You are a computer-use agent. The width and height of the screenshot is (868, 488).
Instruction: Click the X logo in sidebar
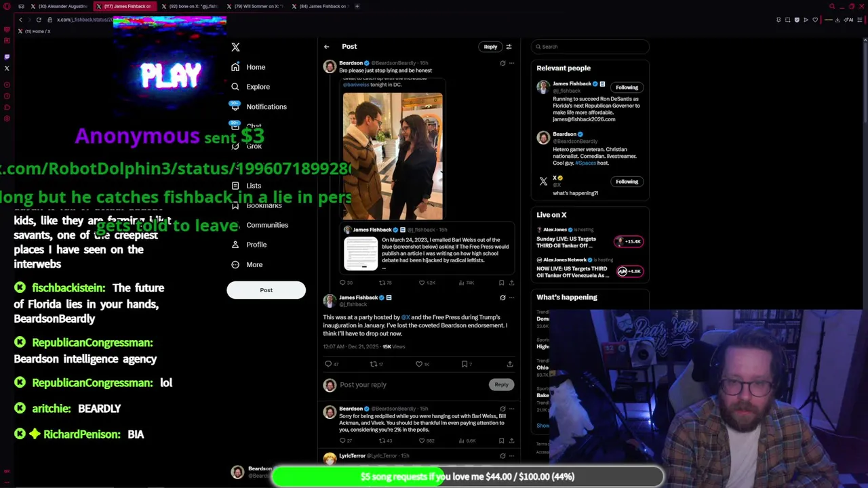tap(235, 47)
